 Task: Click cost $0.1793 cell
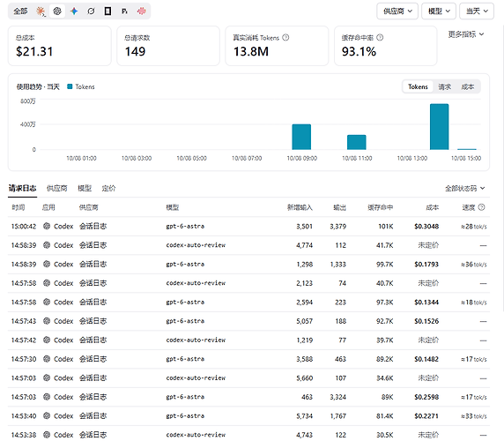tap(426, 265)
